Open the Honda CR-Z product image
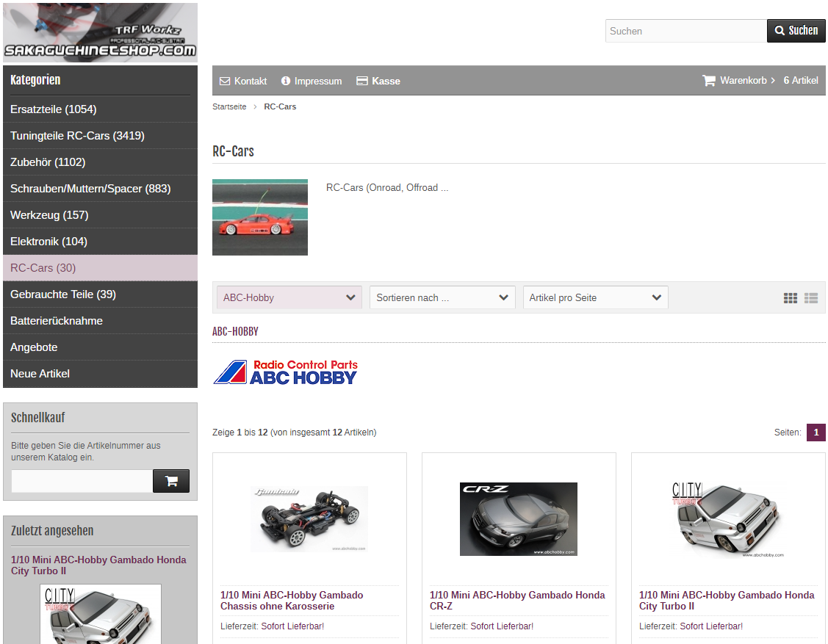The height and width of the screenshot is (644, 828). (519, 519)
